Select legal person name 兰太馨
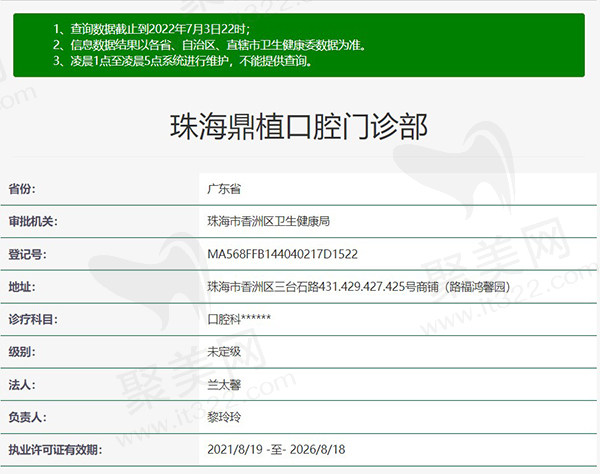 (224, 385)
